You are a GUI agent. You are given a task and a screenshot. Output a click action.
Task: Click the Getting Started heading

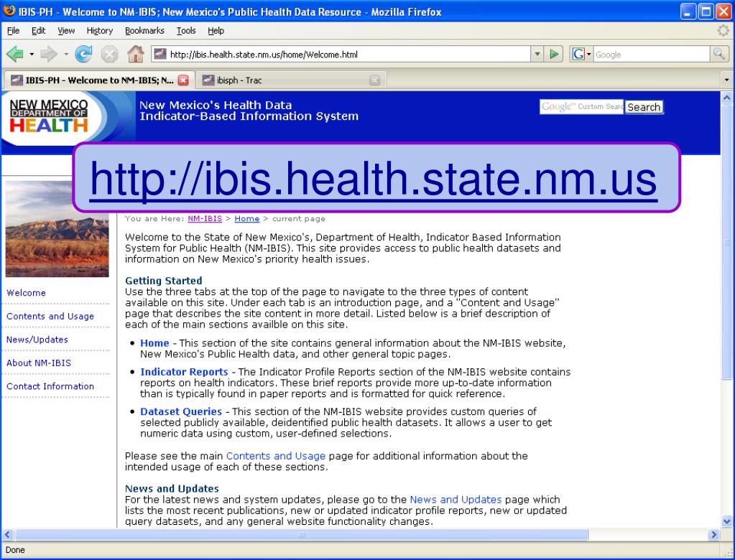click(x=164, y=281)
